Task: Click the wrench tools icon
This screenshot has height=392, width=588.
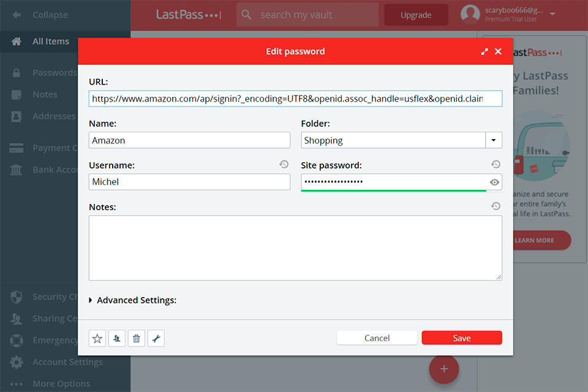Action: (x=156, y=338)
